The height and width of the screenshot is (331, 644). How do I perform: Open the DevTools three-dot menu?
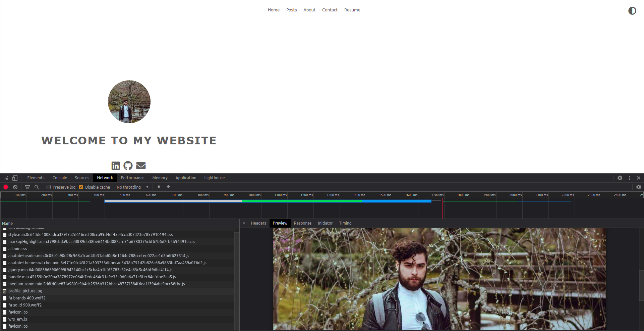(629, 178)
